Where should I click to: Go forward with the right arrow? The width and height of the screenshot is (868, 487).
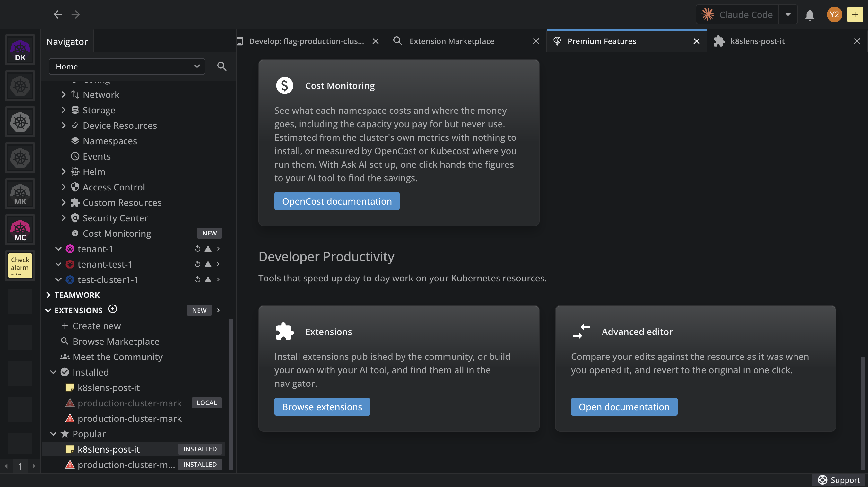click(x=75, y=14)
